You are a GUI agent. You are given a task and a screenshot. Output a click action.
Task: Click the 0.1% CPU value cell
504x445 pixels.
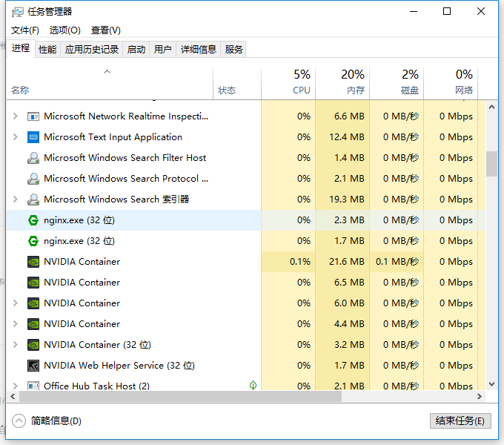pyautogui.click(x=288, y=262)
